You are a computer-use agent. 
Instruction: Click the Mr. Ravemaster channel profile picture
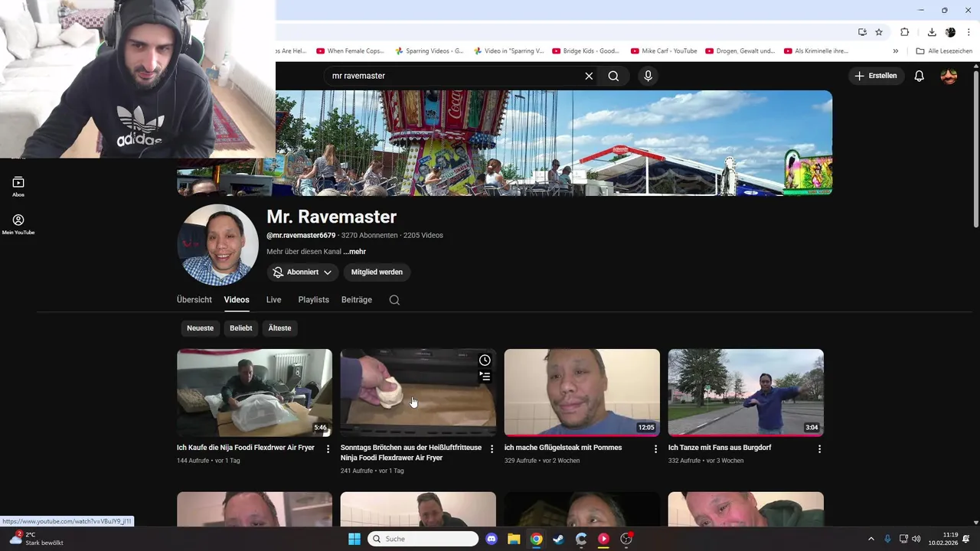click(x=218, y=245)
